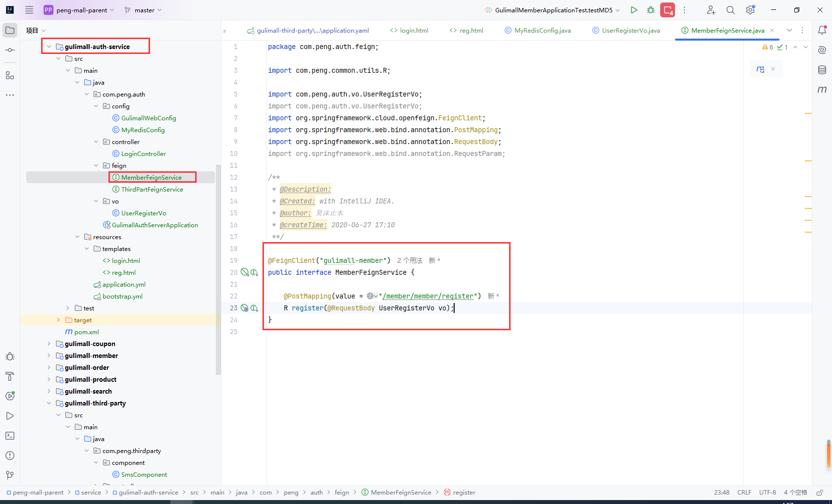
Task: Start debugging with the bug icon
Action: (651, 10)
